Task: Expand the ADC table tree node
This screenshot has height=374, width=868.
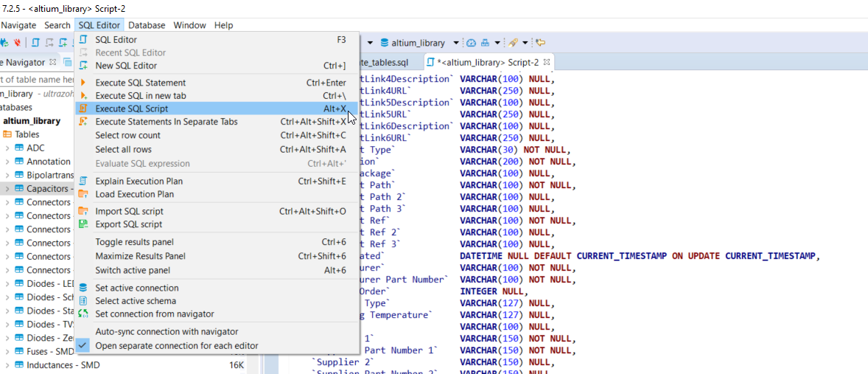Action: click(x=7, y=148)
